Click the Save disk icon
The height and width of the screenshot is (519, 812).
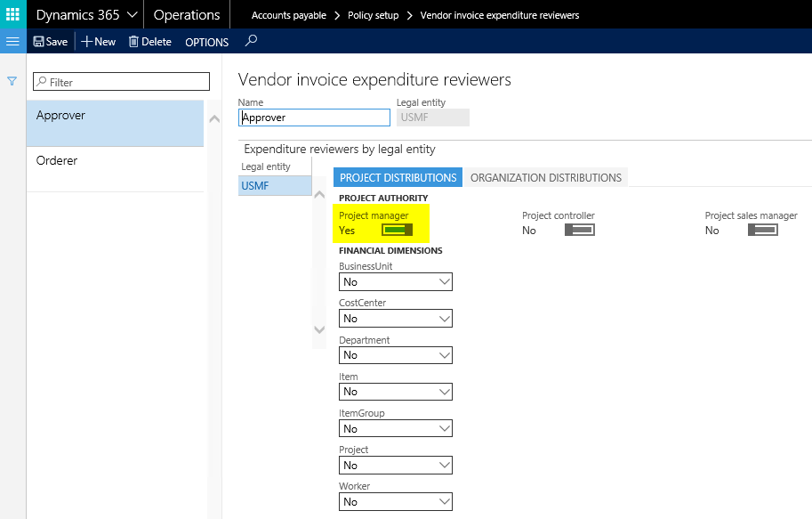point(39,42)
